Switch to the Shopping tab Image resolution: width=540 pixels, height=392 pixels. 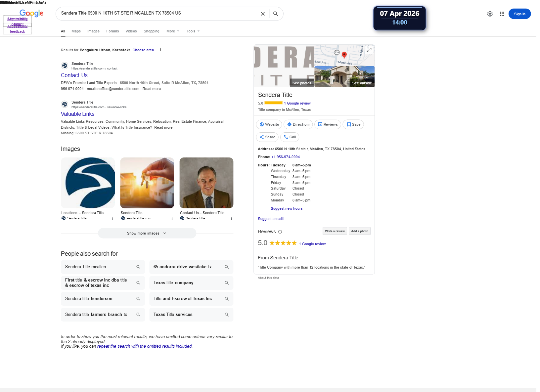point(152,31)
